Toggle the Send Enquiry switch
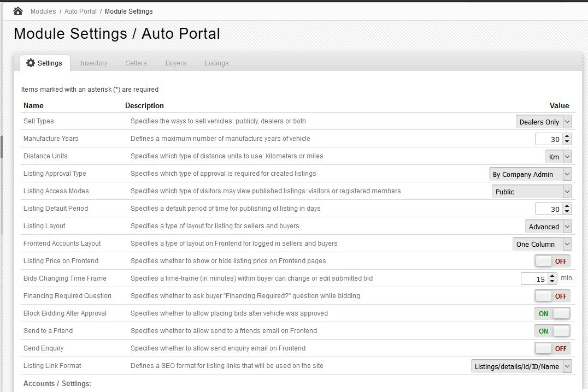Screen dimensions: 588x392 (552, 348)
